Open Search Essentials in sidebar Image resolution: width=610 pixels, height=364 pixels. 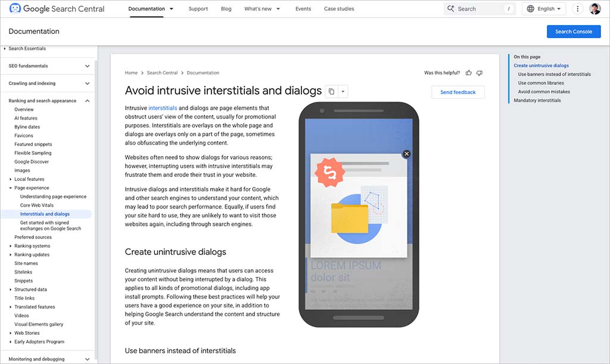pos(27,49)
